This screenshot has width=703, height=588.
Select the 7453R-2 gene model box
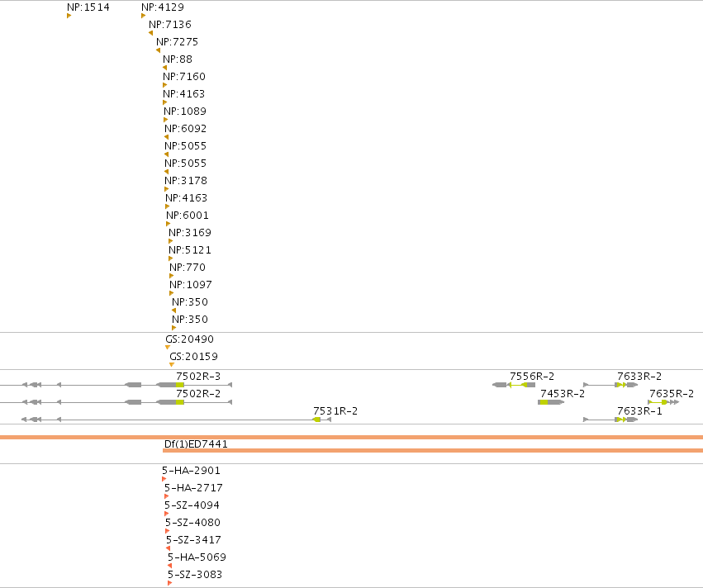(551, 402)
